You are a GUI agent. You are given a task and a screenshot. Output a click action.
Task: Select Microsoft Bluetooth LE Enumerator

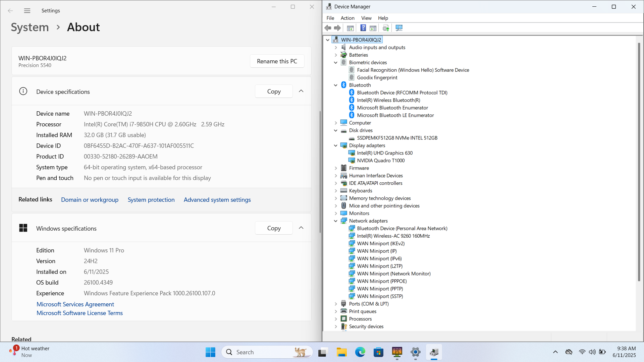[395, 115]
